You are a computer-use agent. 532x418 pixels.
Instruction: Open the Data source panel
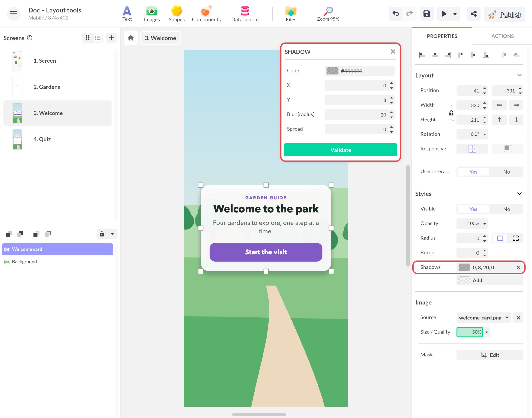pos(245,14)
